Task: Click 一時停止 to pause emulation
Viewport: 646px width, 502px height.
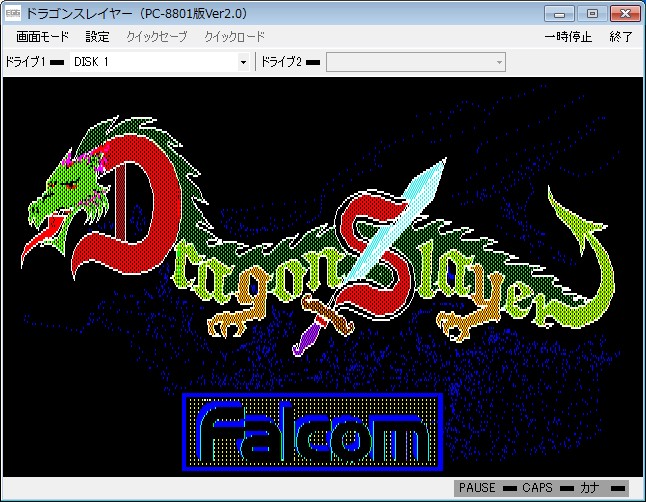Action: (x=568, y=37)
